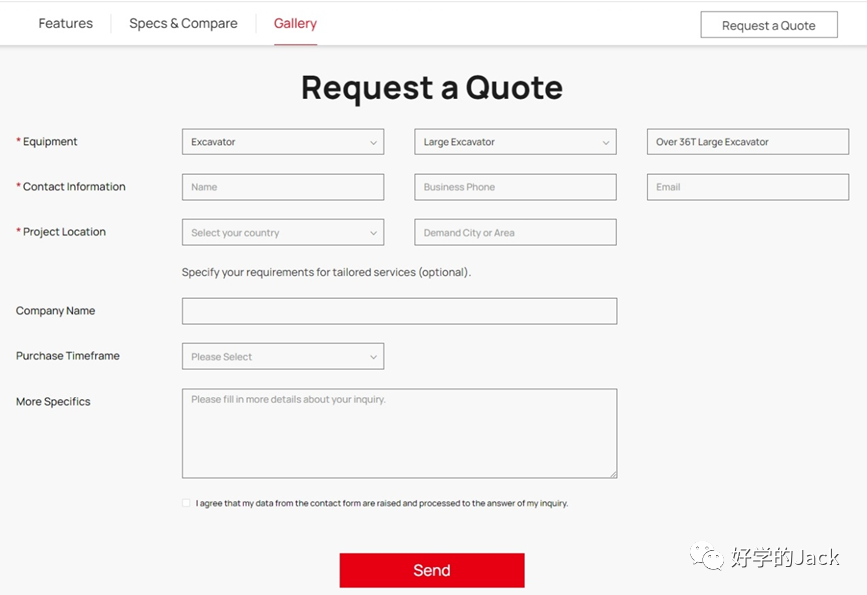Screen dimensions: 867x595
Task: Open the Features tab
Action: coord(65,23)
